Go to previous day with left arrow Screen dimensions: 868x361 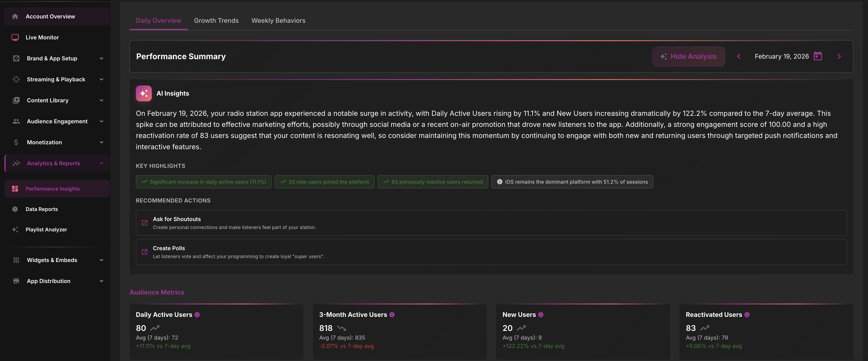click(x=739, y=56)
